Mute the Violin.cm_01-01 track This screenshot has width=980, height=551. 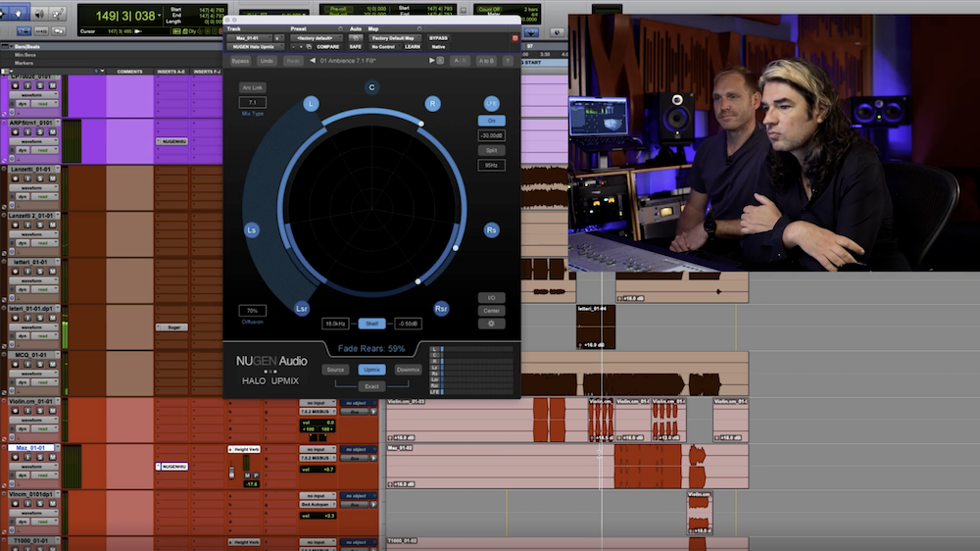53,411
